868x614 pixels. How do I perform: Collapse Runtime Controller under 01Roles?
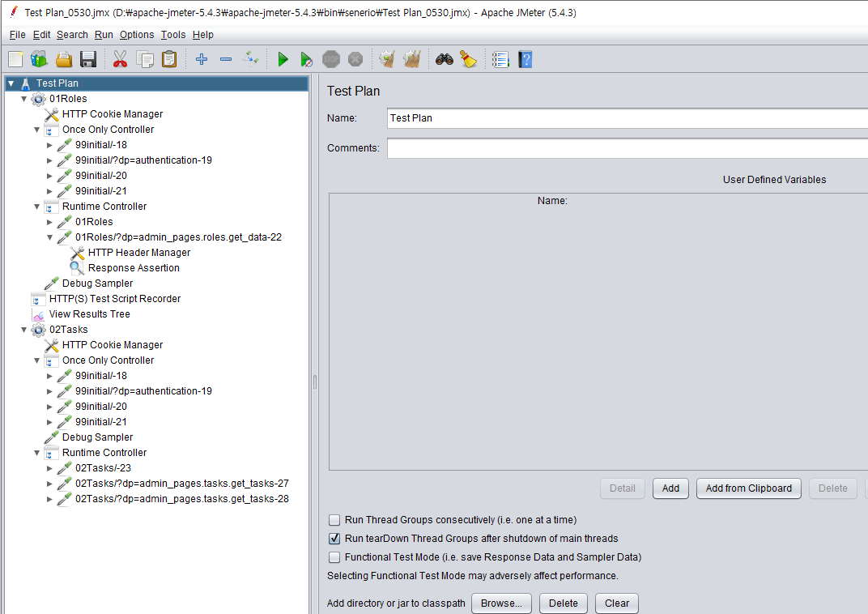37,207
